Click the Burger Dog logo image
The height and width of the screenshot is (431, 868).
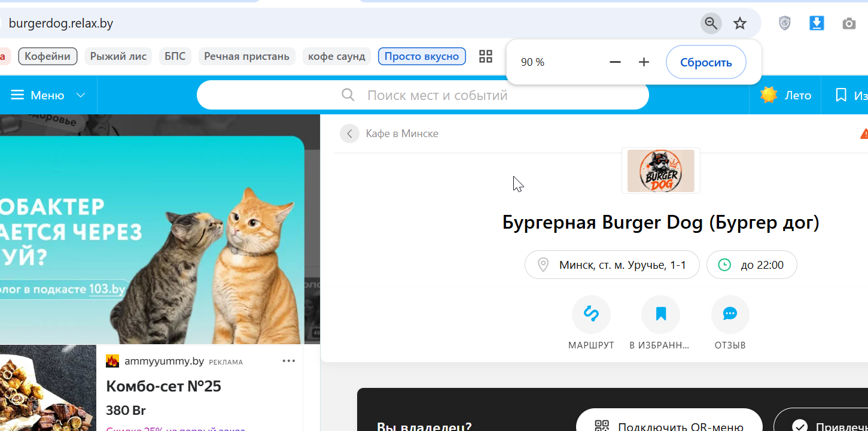pyautogui.click(x=661, y=171)
